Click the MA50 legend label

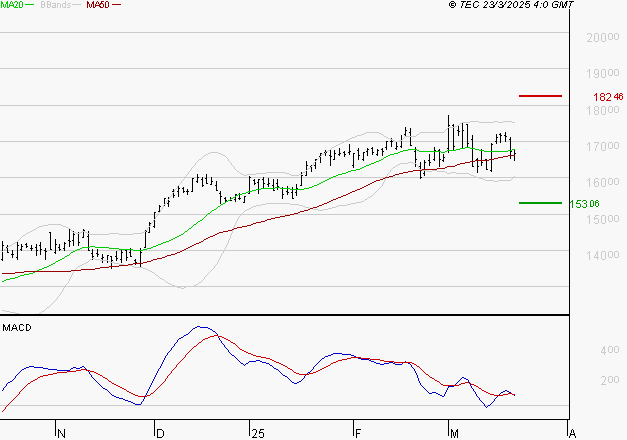98,5
